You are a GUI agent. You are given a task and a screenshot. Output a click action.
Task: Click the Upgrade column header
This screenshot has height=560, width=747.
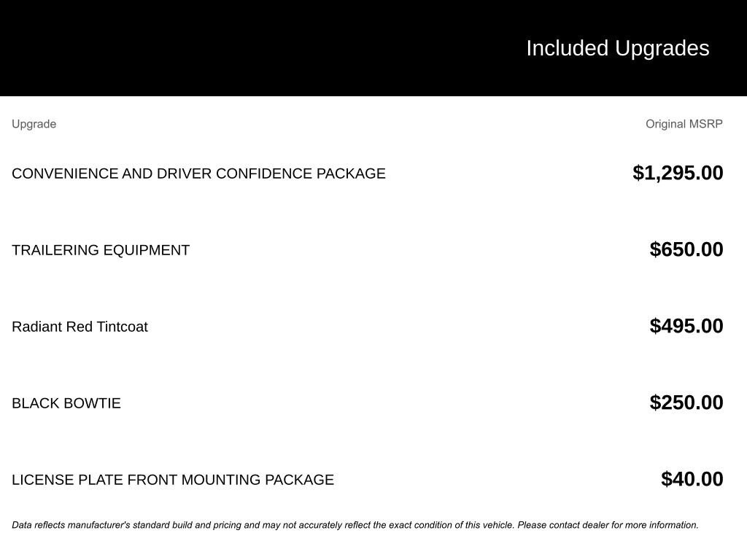[34, 124]
